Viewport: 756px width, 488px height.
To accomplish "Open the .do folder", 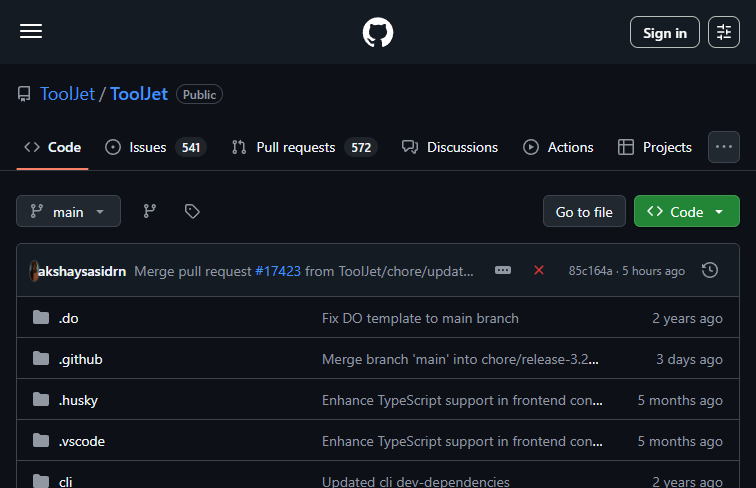I will pyautogui.click(x=68, y=318).
